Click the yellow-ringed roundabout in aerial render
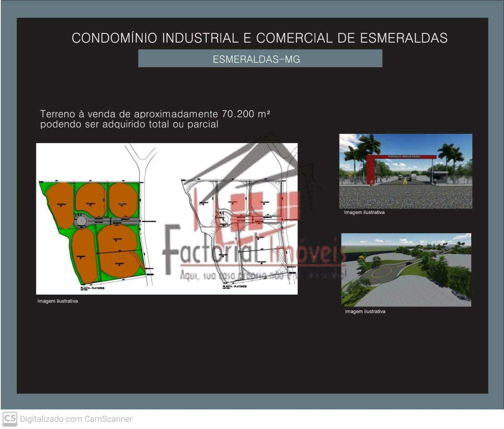 [x=382, y=272]
